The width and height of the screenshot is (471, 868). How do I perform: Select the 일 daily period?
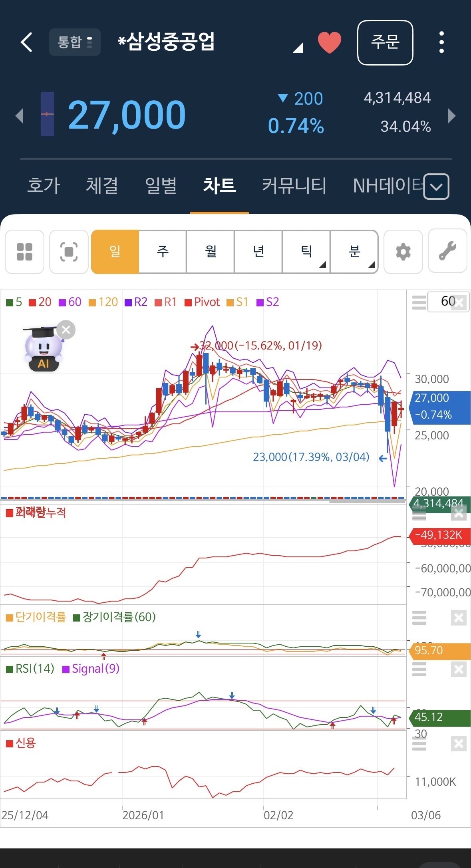(115, 252)
